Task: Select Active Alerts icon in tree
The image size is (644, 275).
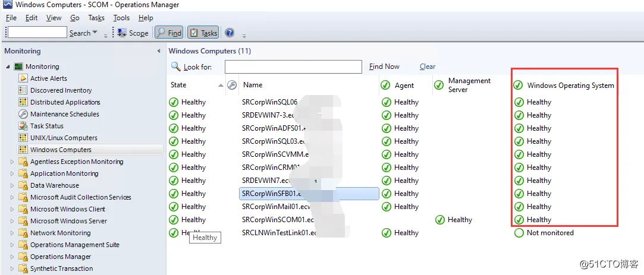Action: [x=23, y=78]
